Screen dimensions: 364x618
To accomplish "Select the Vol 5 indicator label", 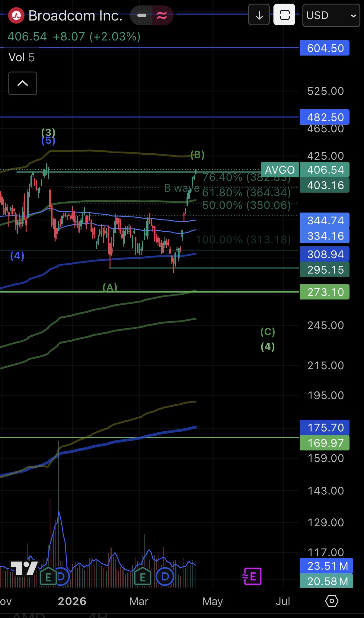I will click(21, 57).
